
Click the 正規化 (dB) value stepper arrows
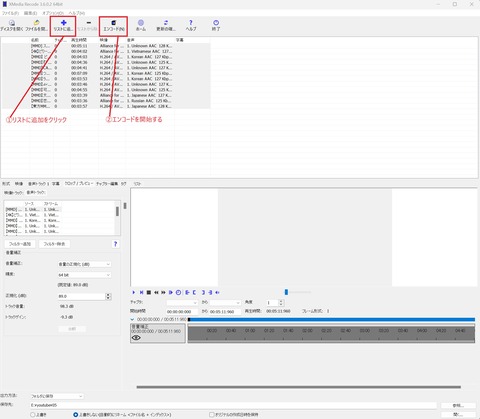[108, 296]
